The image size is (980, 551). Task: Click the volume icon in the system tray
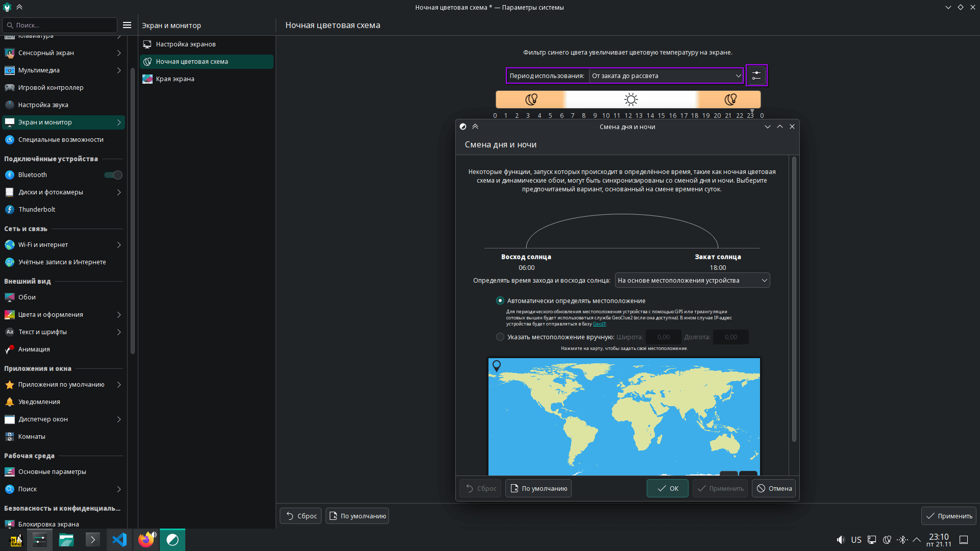[x=840, y=540]
